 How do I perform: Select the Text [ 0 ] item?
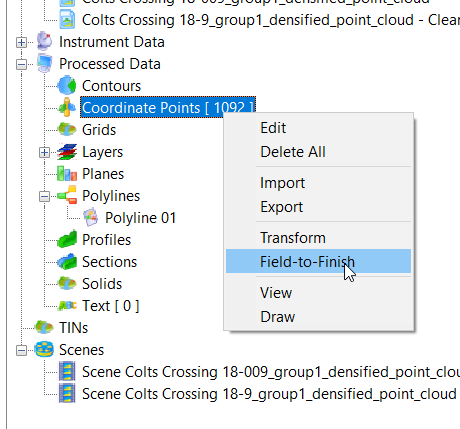click(x=111, y=306)
